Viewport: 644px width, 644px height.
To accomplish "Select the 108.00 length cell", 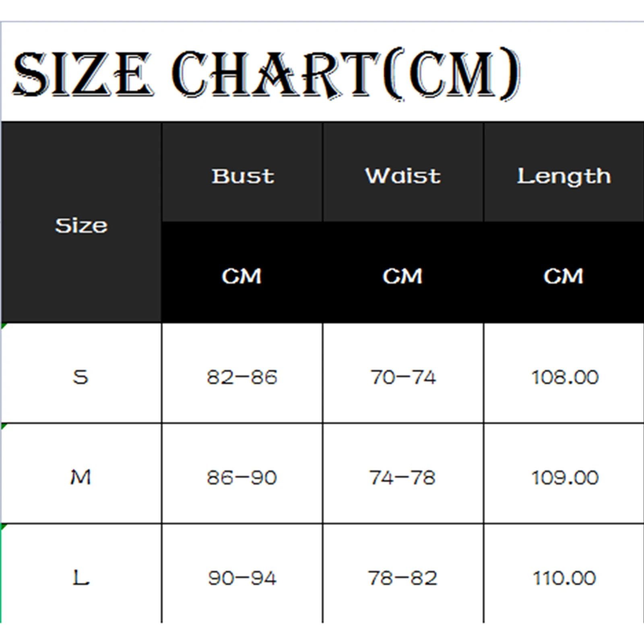I will point(565,377).
